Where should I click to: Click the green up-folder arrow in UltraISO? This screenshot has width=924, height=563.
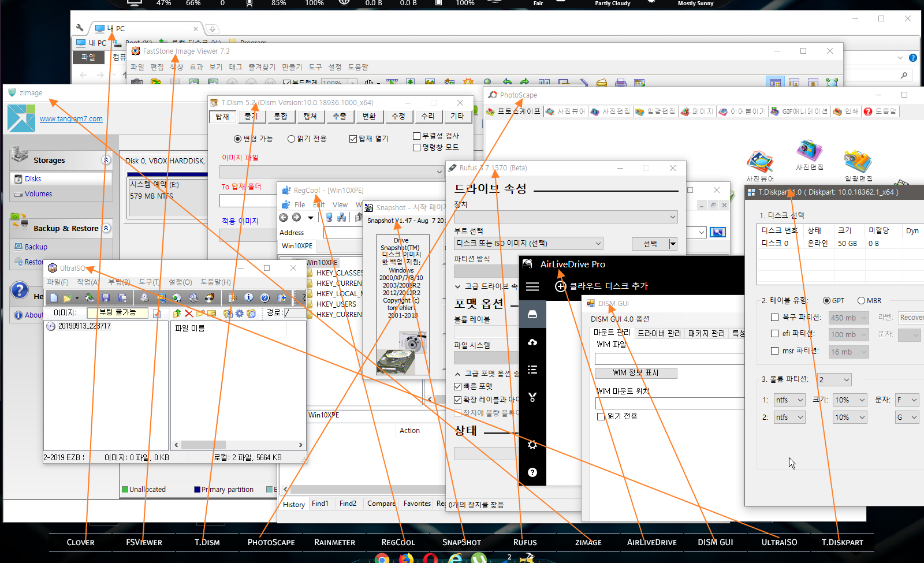point(177,313)
